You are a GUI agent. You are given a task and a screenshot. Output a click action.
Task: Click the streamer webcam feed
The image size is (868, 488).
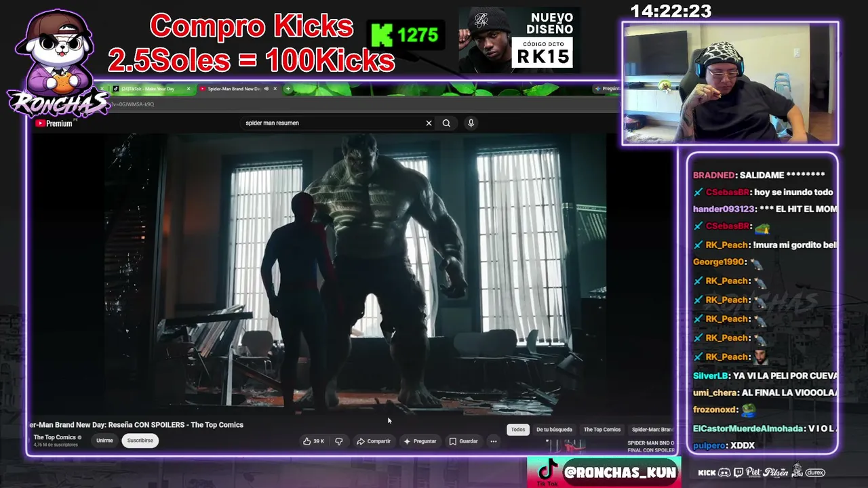[730, 83]
